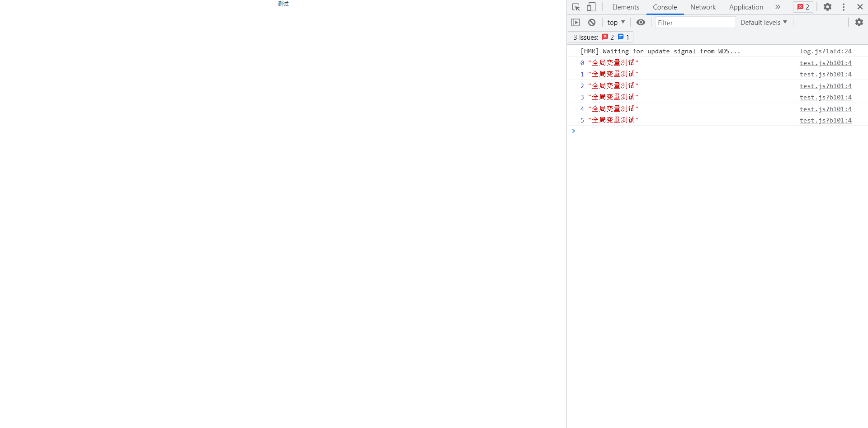The height and width of the screenshot is (428, 868).
Task: Open the top JavaScript context dropdown
Action: (616, 22)
